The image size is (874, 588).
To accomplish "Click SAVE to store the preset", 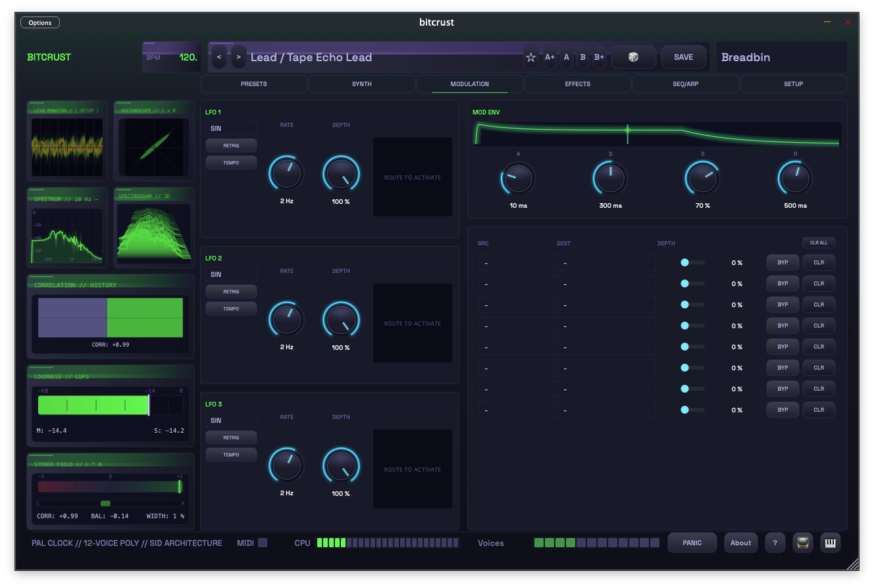I will click(684, 57).
